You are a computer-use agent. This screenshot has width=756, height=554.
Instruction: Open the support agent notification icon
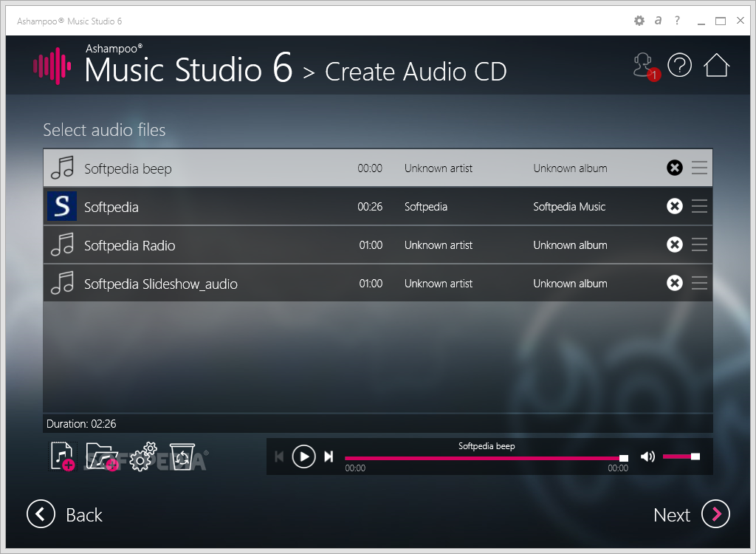point(646,66)
